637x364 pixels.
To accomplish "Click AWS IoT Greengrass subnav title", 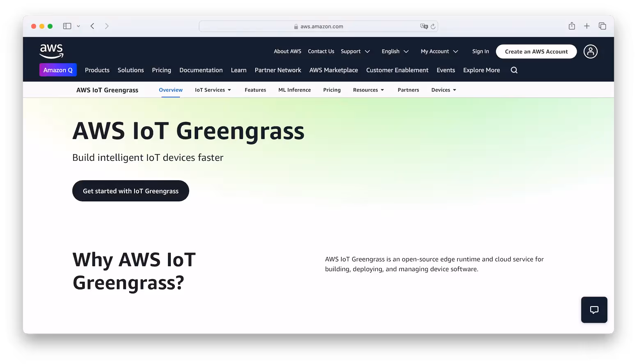I will (x=107, y=90).
